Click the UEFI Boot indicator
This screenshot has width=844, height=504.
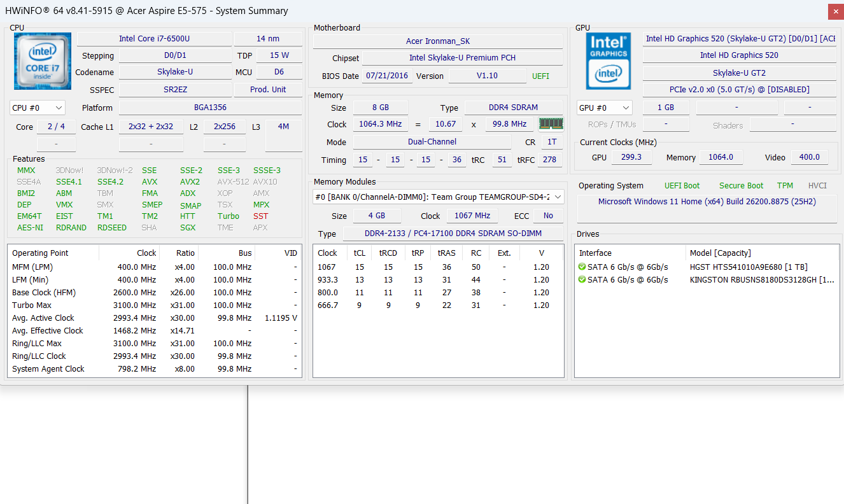[x=682, y=186]
